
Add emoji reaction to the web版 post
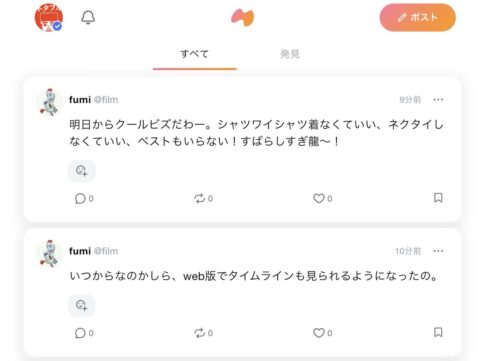click(x=82, y=305)
